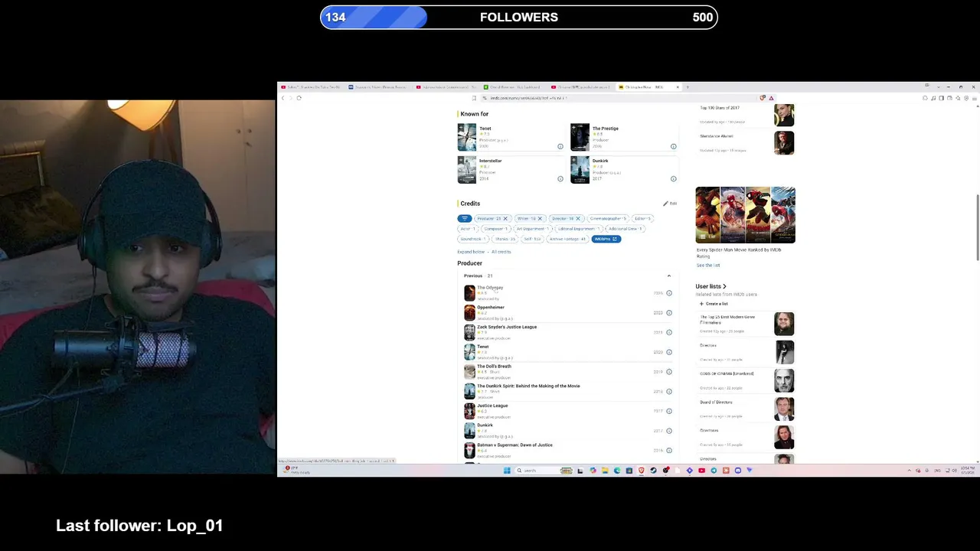Toggle the Archive Footage filter chip
Screen dimensions: 980x551
point(567,239)
